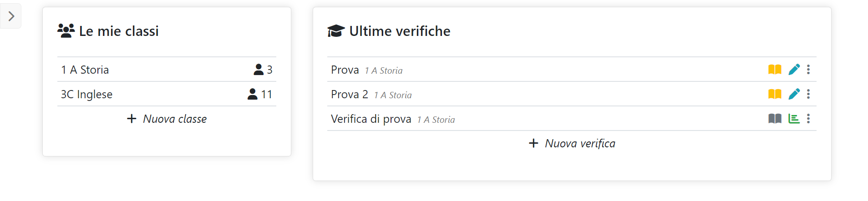Open the 3C Inglese class
The image size is (868, 201).
click(167, 94)
